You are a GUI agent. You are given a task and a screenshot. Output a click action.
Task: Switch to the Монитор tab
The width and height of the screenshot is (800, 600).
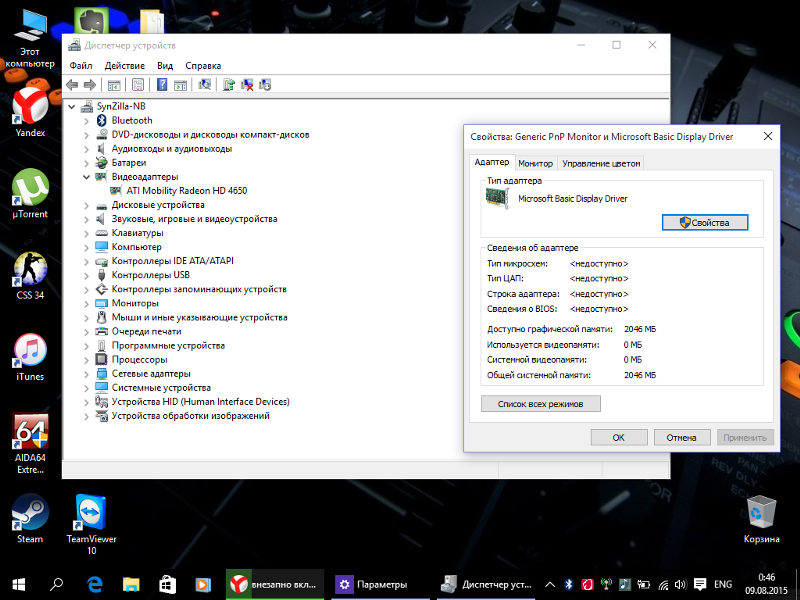coord(536,163)
